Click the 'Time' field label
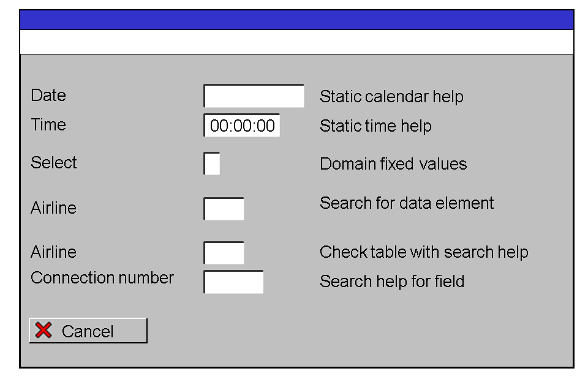This screenshot has width=588, height=382. (x=48, y=125)
